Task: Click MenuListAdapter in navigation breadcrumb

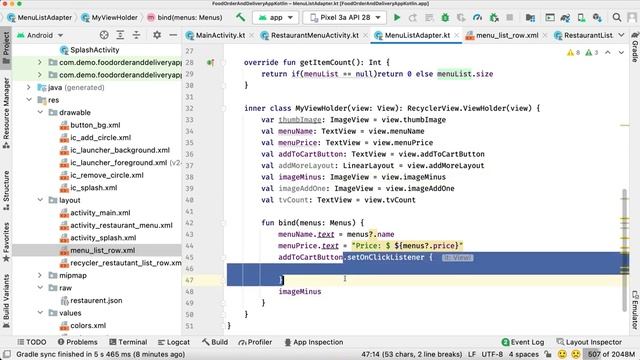Action: click(40, 18)
